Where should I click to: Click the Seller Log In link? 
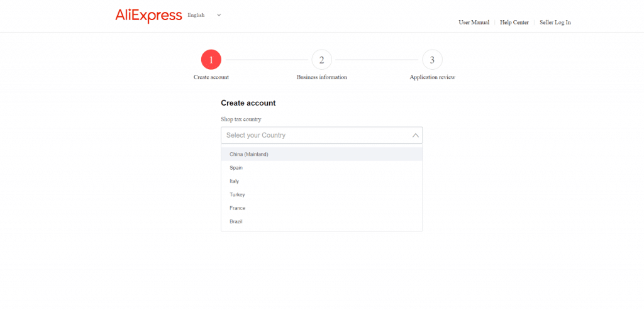[x=555, y=23]
